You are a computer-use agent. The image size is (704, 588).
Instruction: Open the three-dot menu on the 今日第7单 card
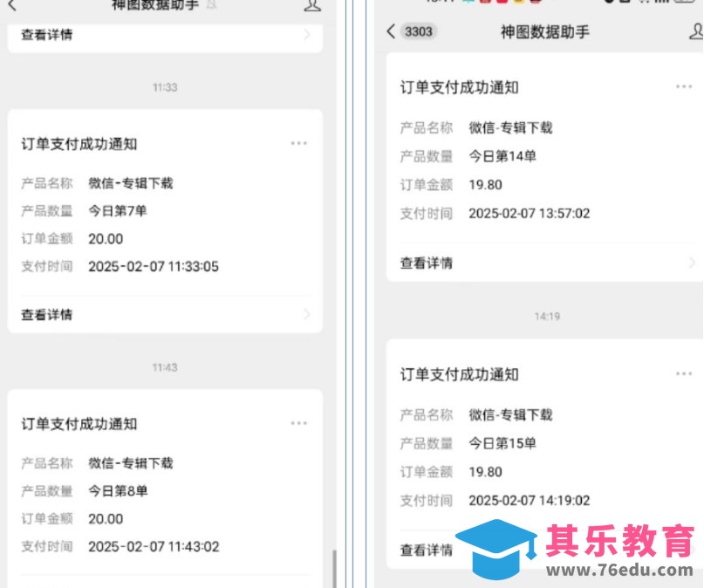(299, 143)
